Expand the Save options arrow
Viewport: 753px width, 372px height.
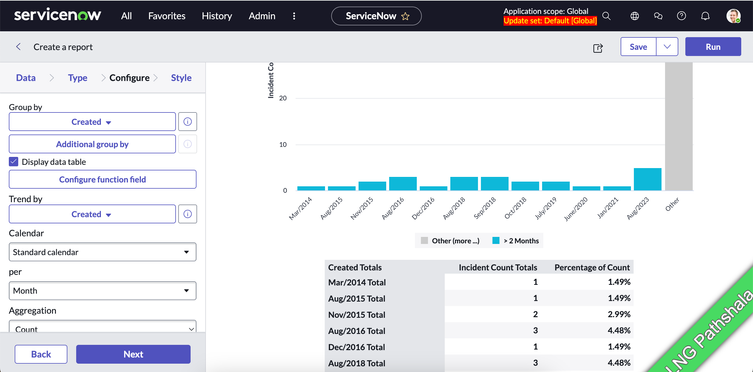pos(667,47)
